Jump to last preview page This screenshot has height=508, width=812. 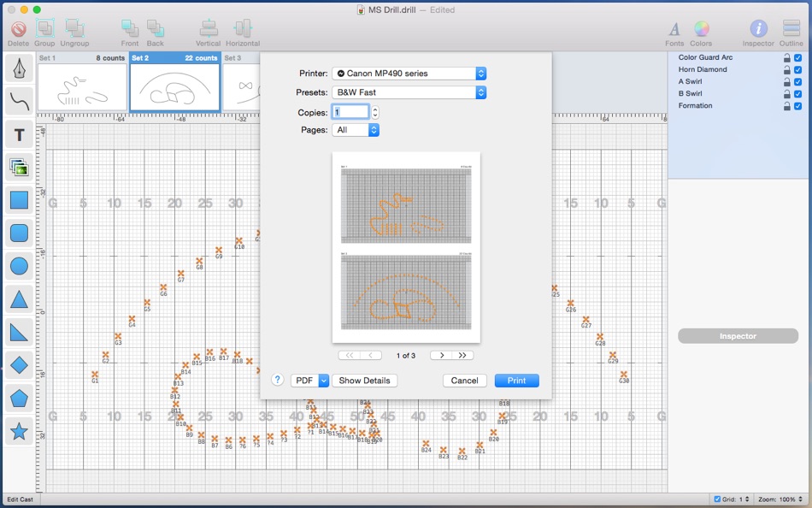coord(462,355)
